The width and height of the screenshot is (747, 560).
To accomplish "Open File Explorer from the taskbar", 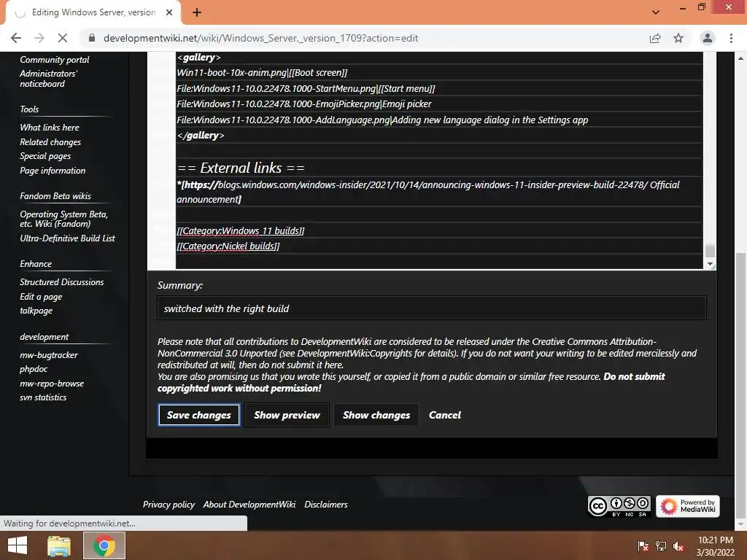I will [59, 545].
